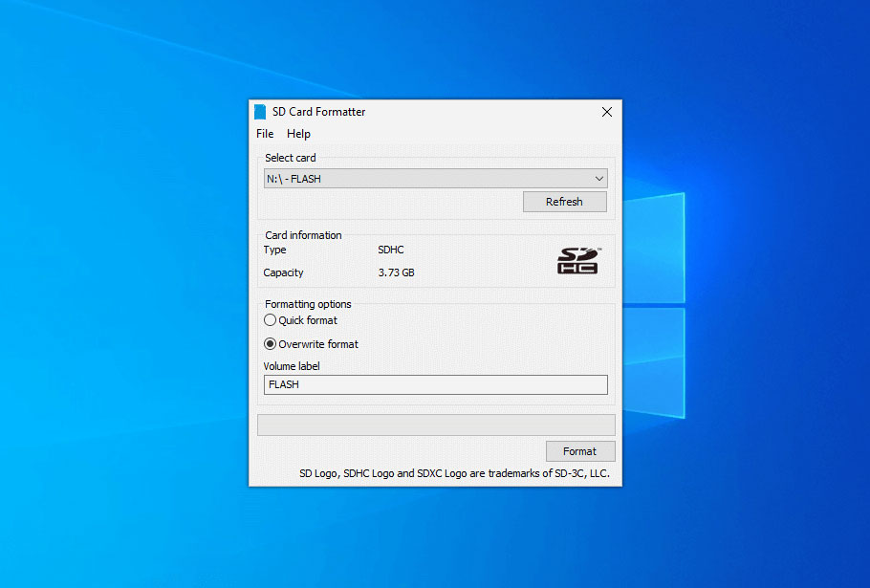The image size is (870, 588).
Task: Click the Type label in Card information
Action: (274, 250)
